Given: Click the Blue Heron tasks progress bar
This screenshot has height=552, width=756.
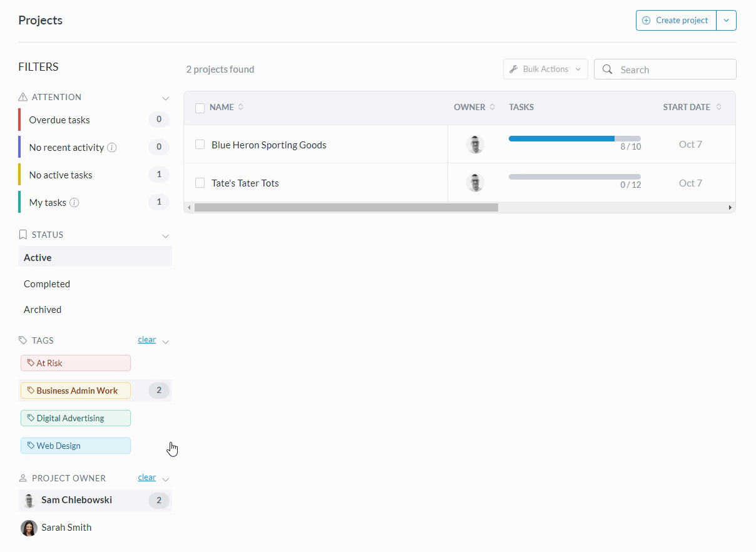Looking at the screenshot, I should (x=574, y=138).
